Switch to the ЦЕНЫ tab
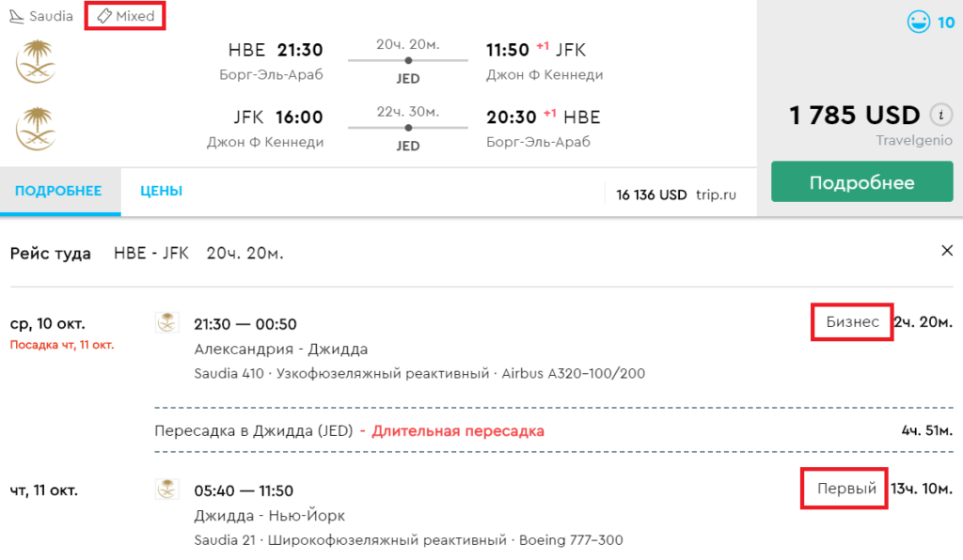Screen dimensions: 963x560 [x=161, y=192]
